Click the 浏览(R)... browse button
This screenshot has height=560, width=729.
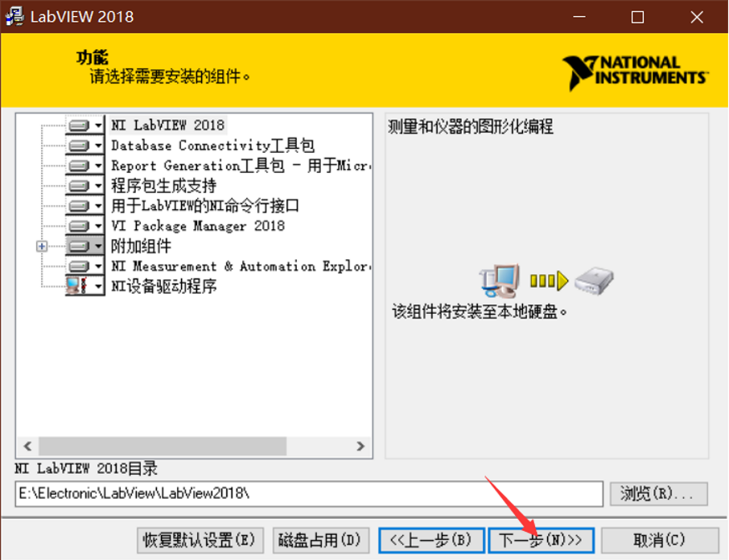pos(659,493)
